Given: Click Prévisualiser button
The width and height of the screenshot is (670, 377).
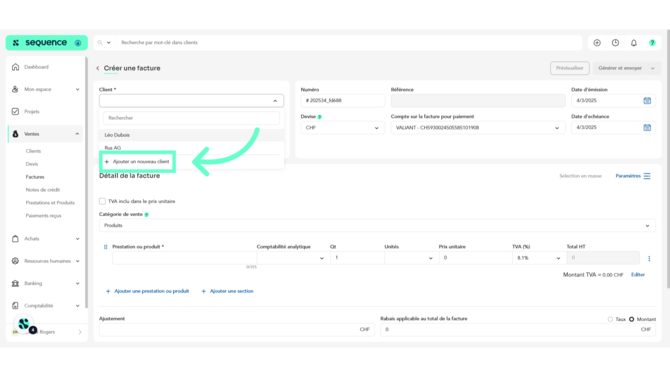Looking at the screenshot, I should (x=570, y=68).
